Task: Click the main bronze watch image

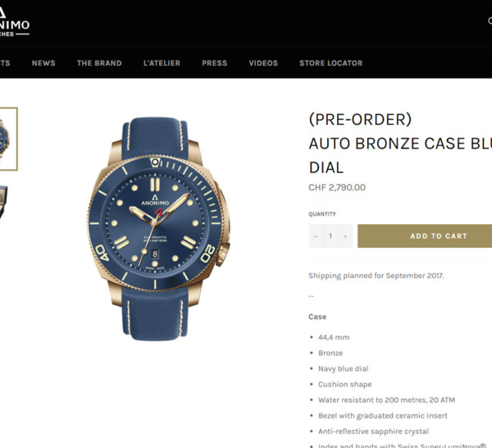Action: pos(158,229)
